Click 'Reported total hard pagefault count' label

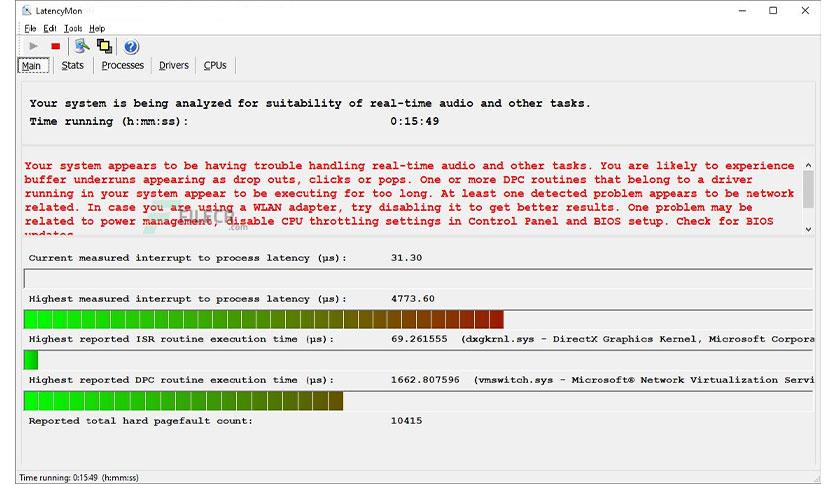point(141,421)
